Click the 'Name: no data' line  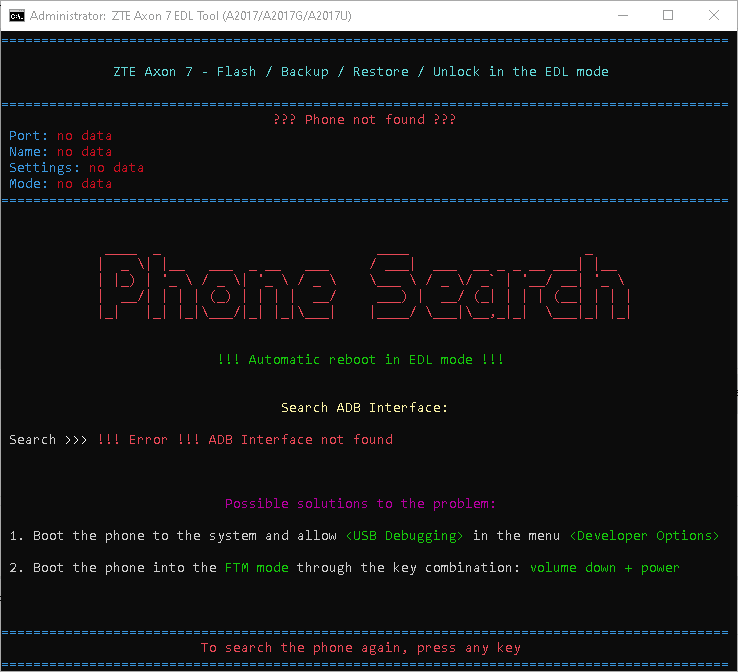tap(60, 152)
